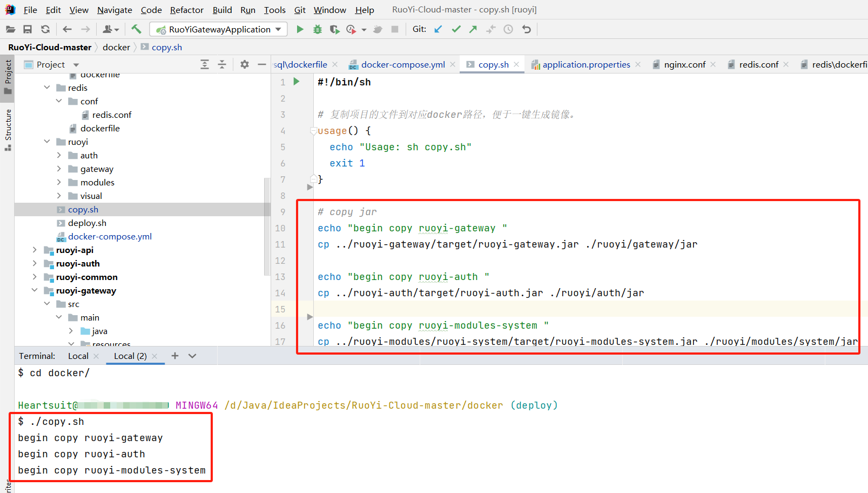This screenshot has width=868, height=493.
Task: Click the Profiler run icon
Action: click(351, 29)
